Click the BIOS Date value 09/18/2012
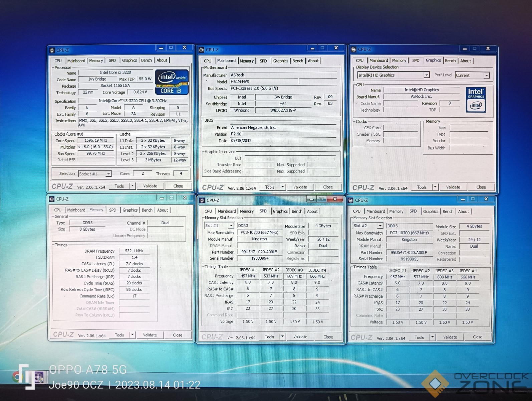 pyautogui.click(x=283, y=141)
